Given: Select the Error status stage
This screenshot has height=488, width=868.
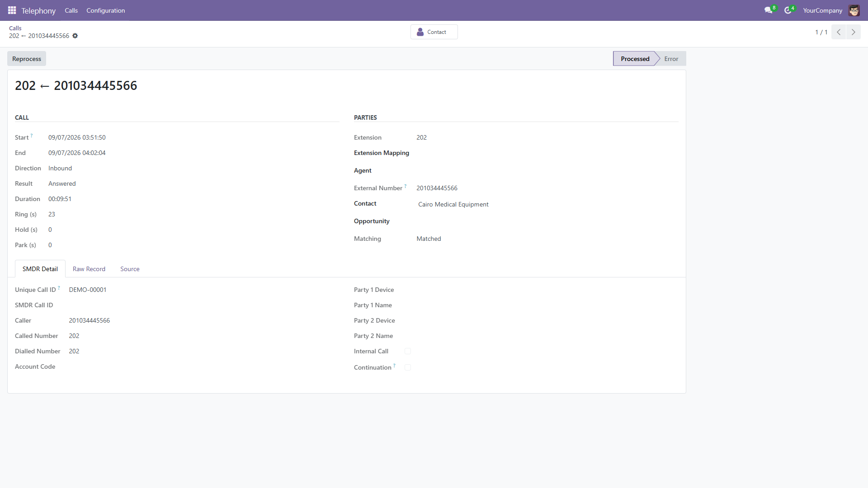Looking at the screenshot, I should point(671,59).
